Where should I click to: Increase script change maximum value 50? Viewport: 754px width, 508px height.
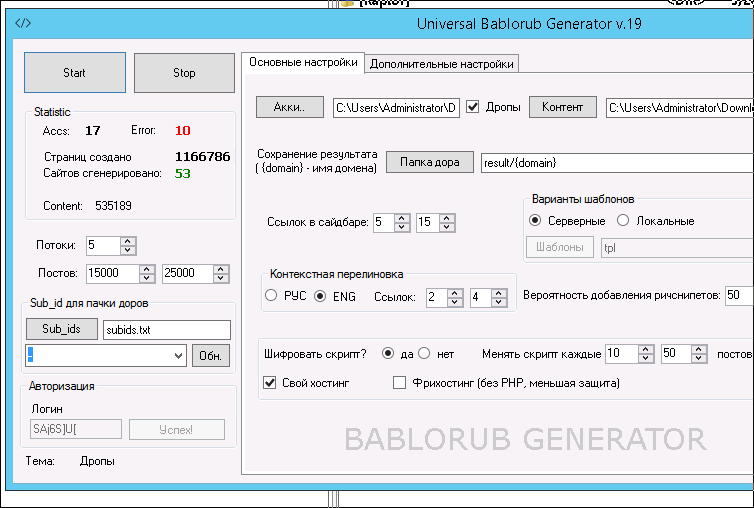pyautogui.click(x=700, y=349)
